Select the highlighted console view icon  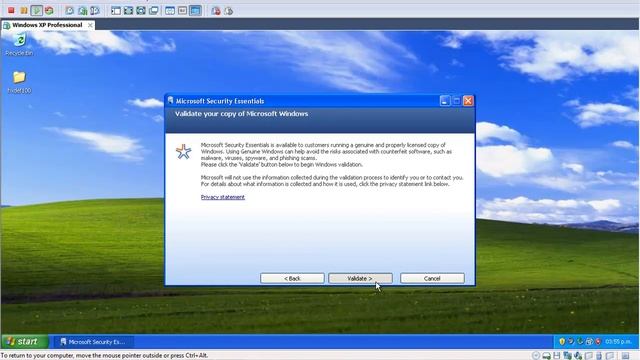tap(196, 11)
